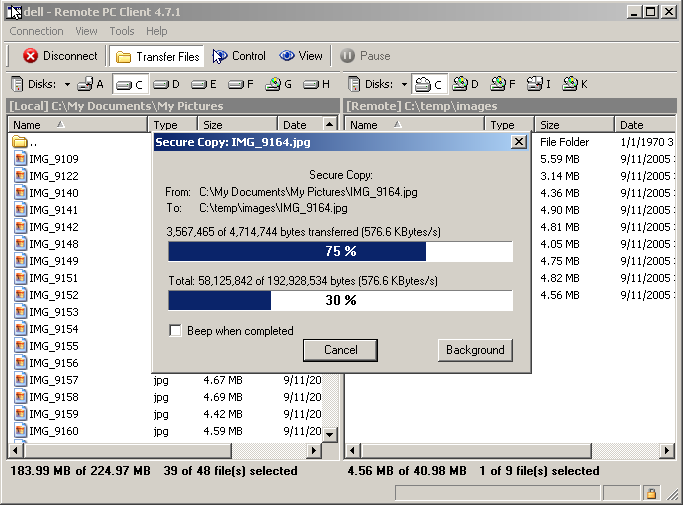Click the Pause toolbar button
The width and height of the screenshot is (683, 505).
[365, 56]
